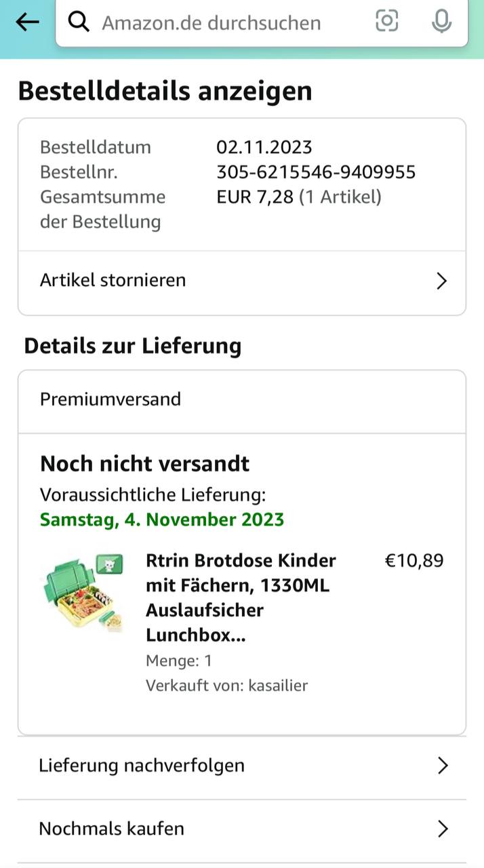The width and height of the screenshot is (484, 868).
Task: Start voice search with microphone icon
Action: point(441,22)
